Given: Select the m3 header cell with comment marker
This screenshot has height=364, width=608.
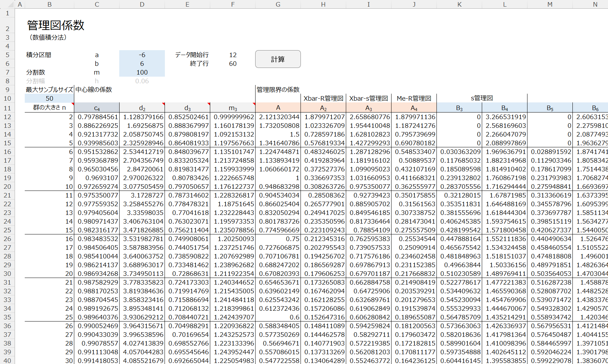Looking at the screenshot, I should coord(233,108).
